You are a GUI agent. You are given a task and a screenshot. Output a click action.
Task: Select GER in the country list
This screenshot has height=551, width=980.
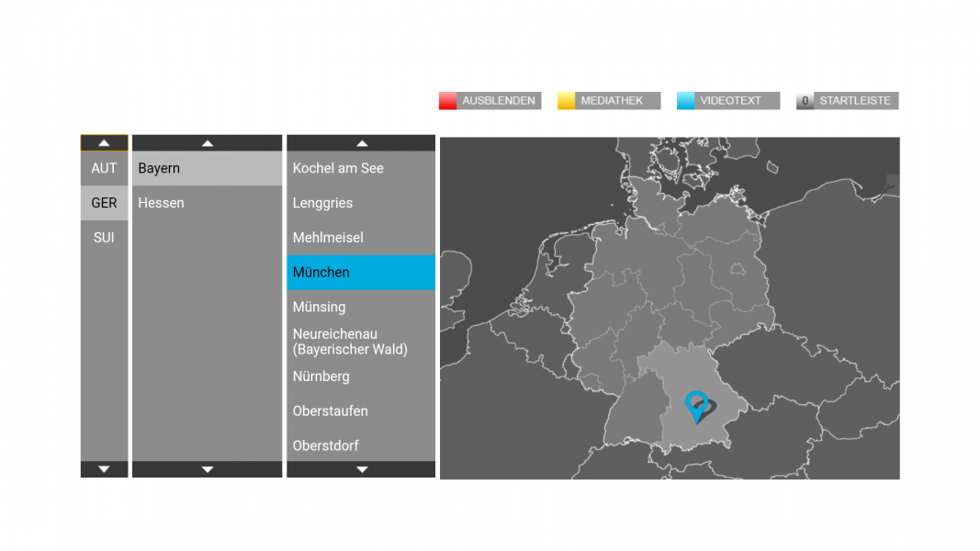[x=104, y=203]
